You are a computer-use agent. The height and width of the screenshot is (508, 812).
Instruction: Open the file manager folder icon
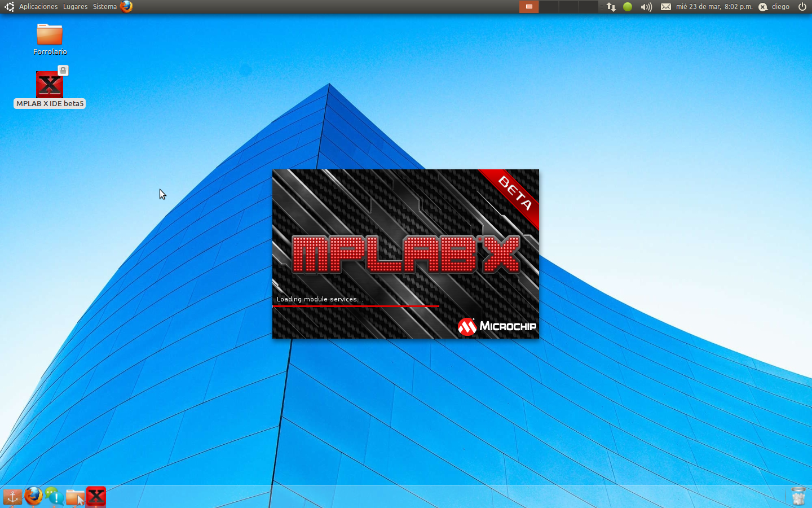75,497
